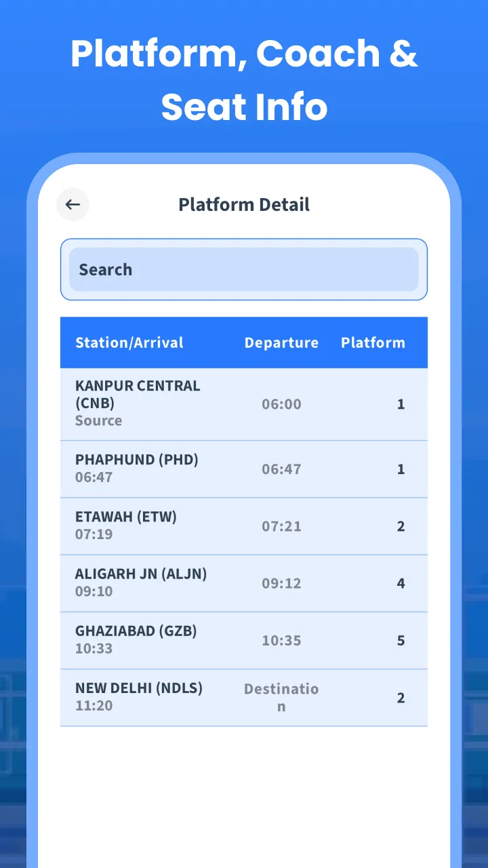Click the 06:00 departure time
This screenshot has height=868, width=488.
pos(281,404)
